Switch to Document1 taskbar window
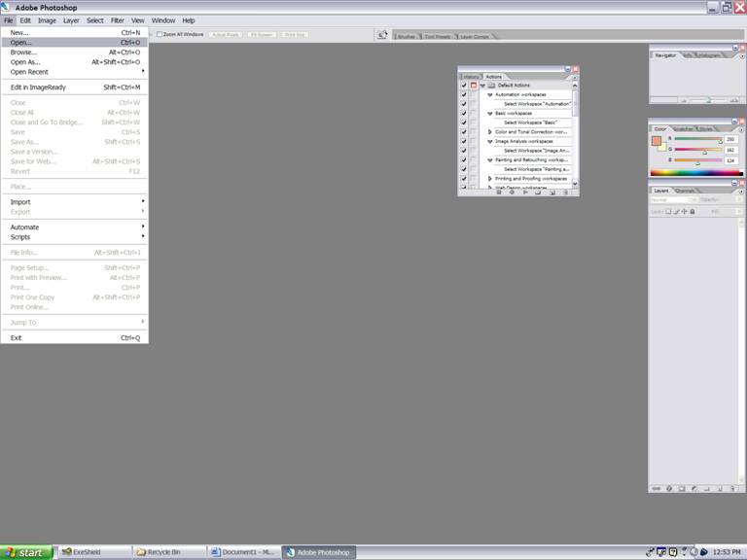747x560 pixels. [243, 552]
